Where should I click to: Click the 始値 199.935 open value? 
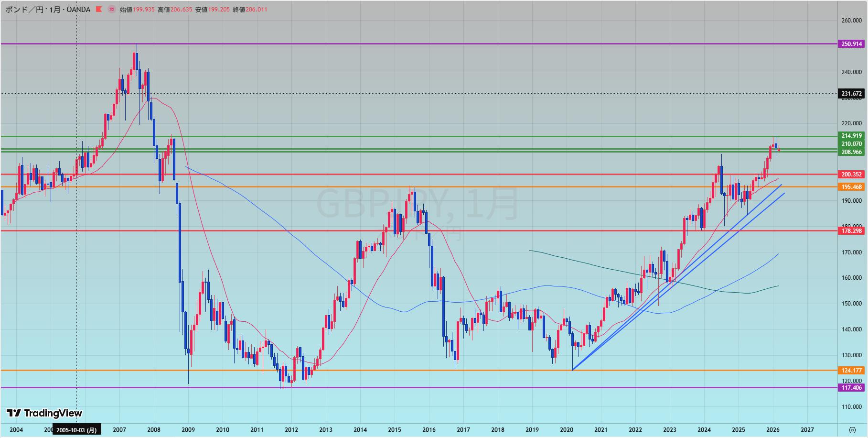(137, 9)
